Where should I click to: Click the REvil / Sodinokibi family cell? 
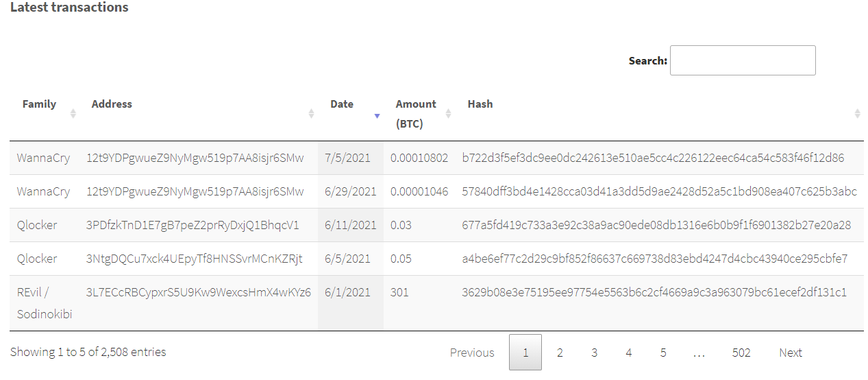pyautogui.click(x=45, y=303)
